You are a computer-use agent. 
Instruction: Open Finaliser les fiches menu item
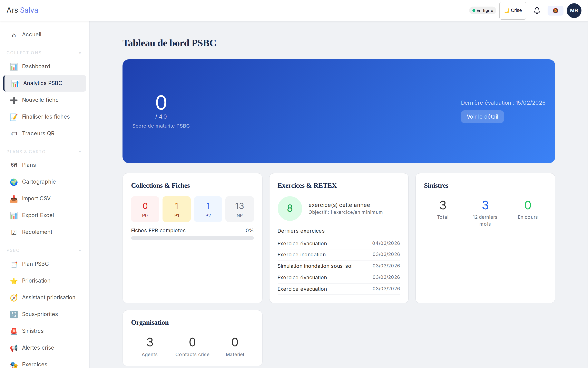tap(45, 117)
